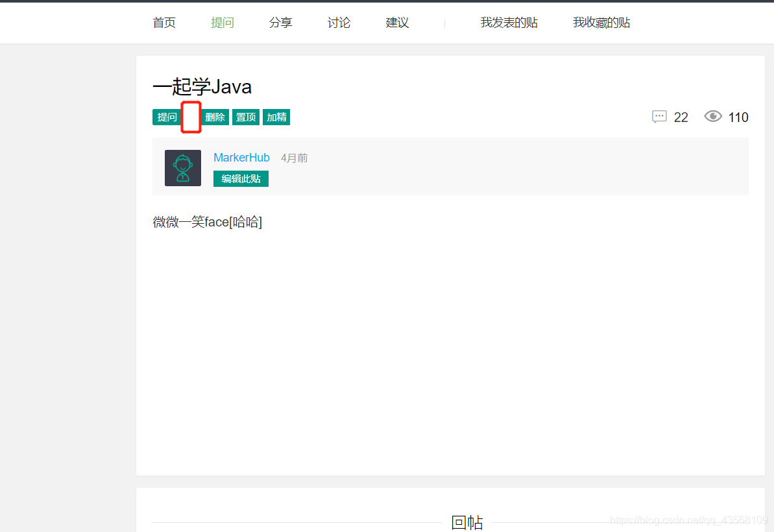Open the 建议 section in the navbar
The height and width of the screenshot is (532, 774).
tap(396, 22)
